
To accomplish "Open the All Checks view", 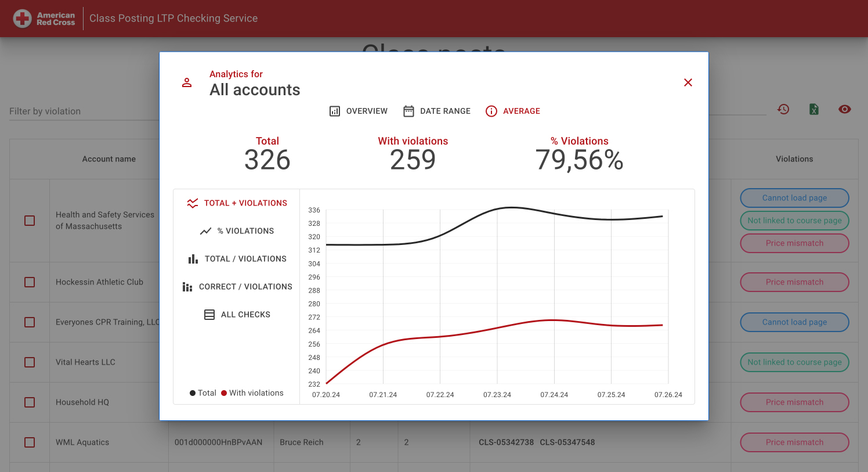I will click(237, 315).
